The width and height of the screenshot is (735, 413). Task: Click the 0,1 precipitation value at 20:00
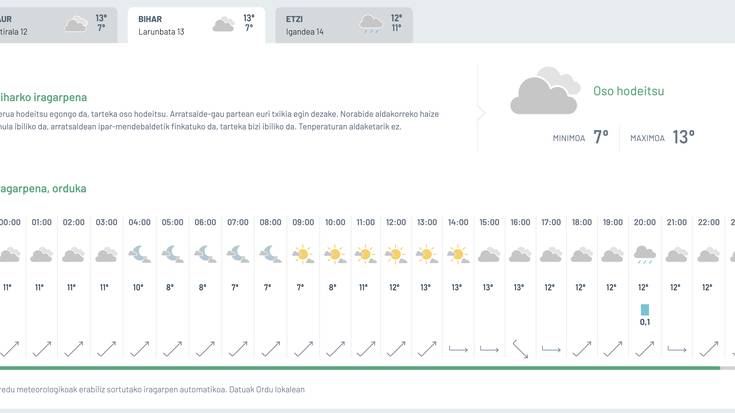(x=645, y=322)
